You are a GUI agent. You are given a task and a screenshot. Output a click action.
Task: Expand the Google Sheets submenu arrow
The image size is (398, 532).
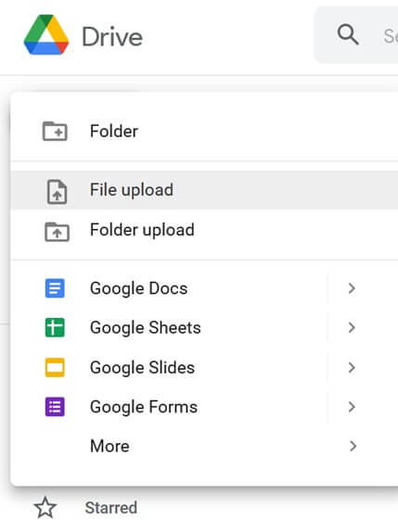point(352,327)
